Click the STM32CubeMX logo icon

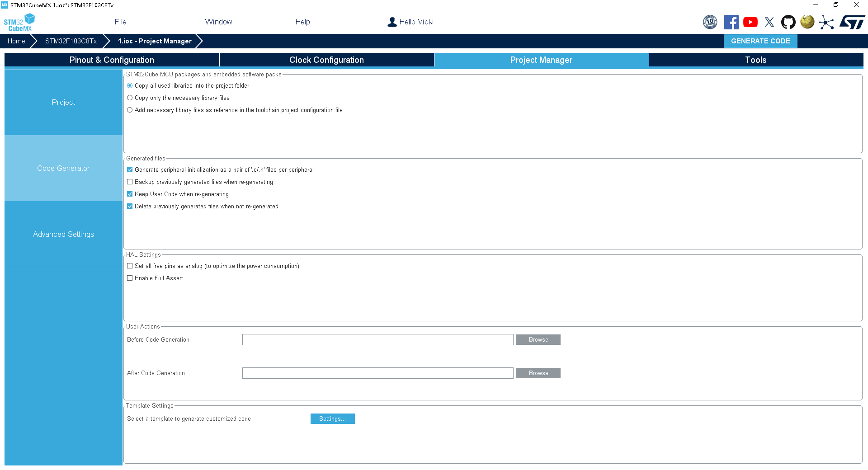point(19,22)
